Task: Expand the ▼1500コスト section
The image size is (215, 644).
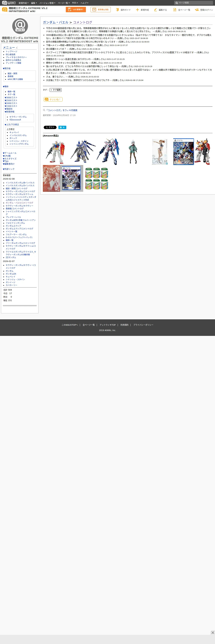Action: click(x=11, y=106)
